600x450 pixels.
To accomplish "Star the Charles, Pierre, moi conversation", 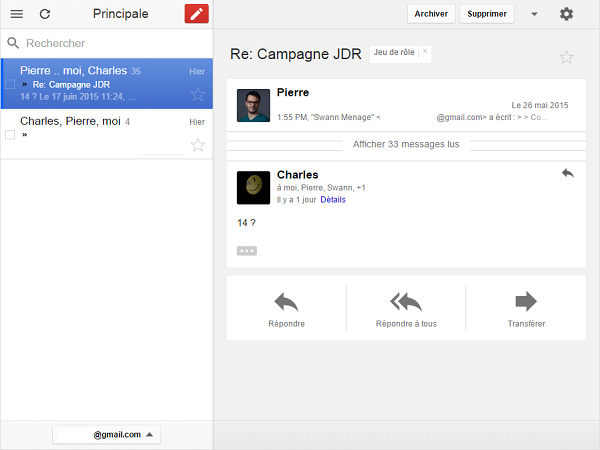I will [x=198, y=145].
